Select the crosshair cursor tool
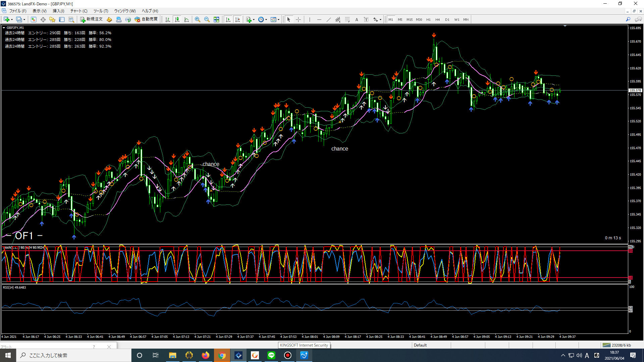Screen dimensions: 644x362 point(298,19)
